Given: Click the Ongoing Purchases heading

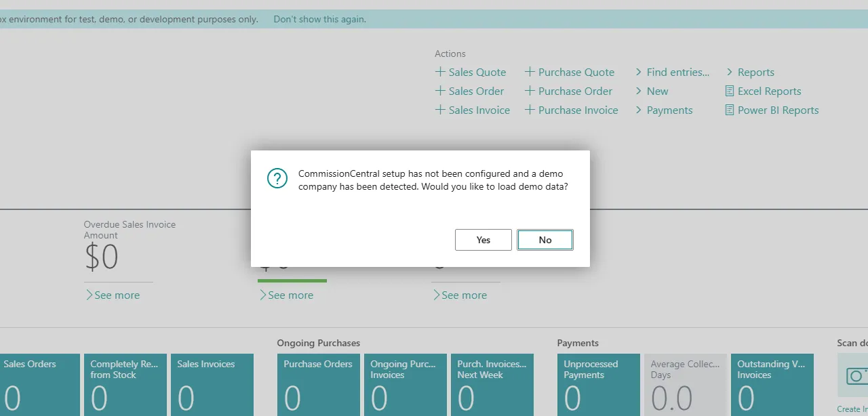Looking at the screenshot, I should pyautogui.click(x=318, y=343).
